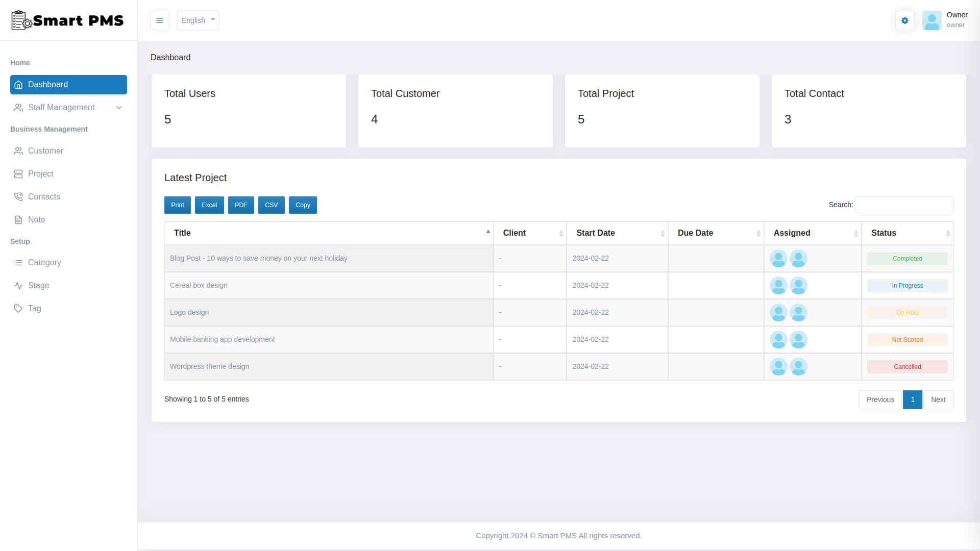The width and height of the screenshot is (980, 551).
Task: Click the Customer sidebar icon
Action: [18, 151]
